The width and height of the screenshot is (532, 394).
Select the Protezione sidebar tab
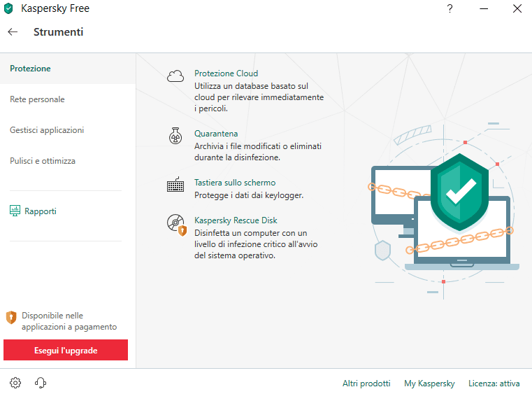tap(30, 69)
